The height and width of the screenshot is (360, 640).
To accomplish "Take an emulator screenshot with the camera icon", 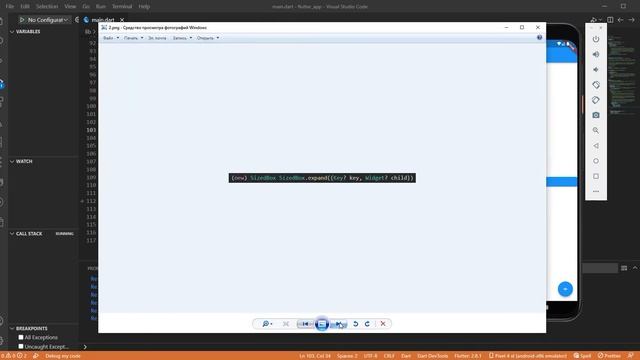I will pos(596,116).
